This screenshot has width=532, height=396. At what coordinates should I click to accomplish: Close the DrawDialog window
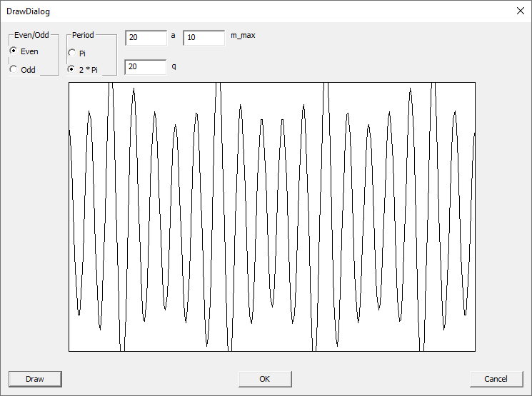click(x=519, y=11)
